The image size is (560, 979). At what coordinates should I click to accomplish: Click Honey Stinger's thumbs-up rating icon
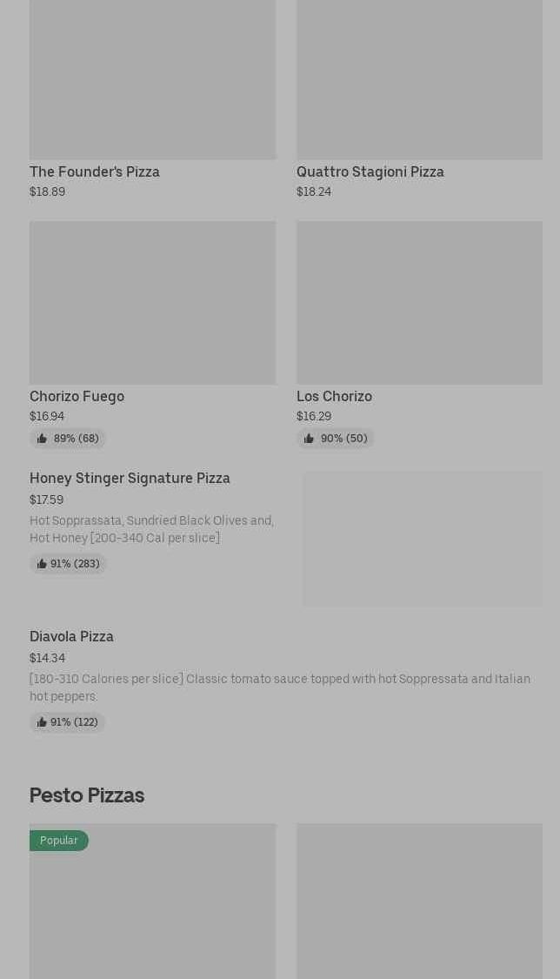coord(42,564)
